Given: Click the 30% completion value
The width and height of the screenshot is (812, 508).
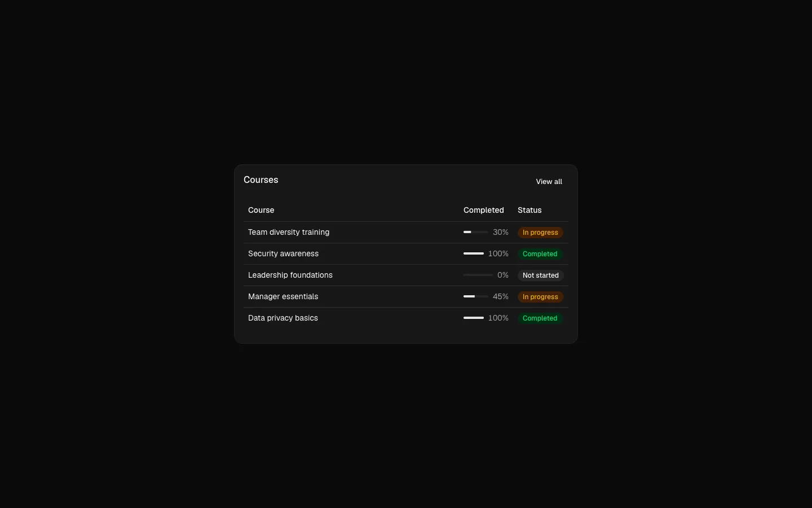Looking at the screenshot, I should [501, 232].
